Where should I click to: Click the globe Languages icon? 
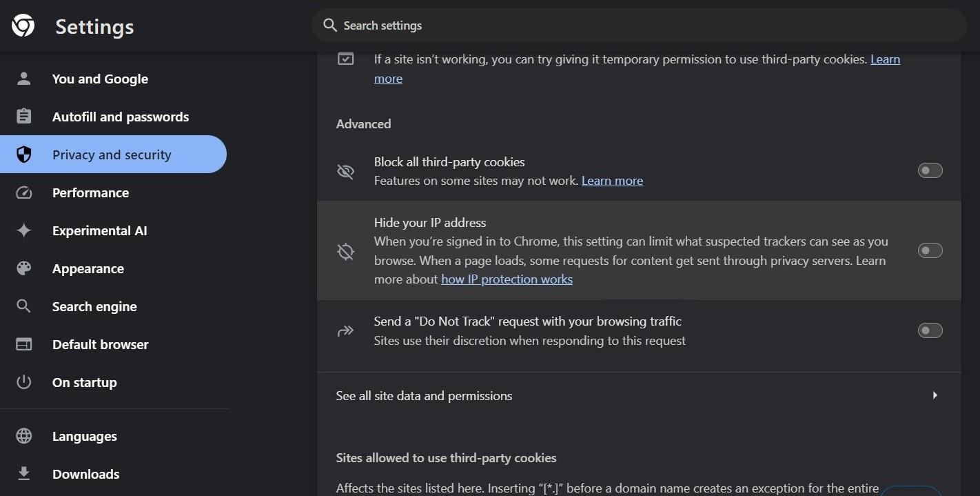pos(24,436)
